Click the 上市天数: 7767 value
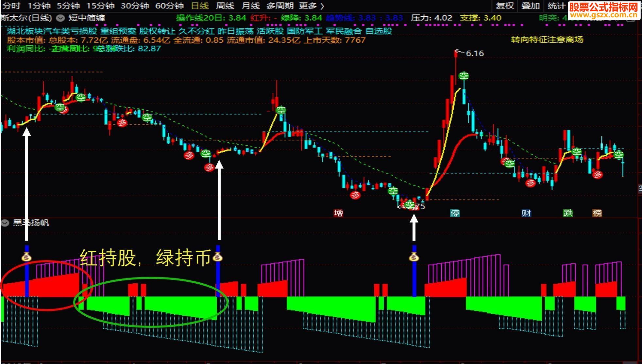Viewport: 642px width, 364px height. pos(335,40)
